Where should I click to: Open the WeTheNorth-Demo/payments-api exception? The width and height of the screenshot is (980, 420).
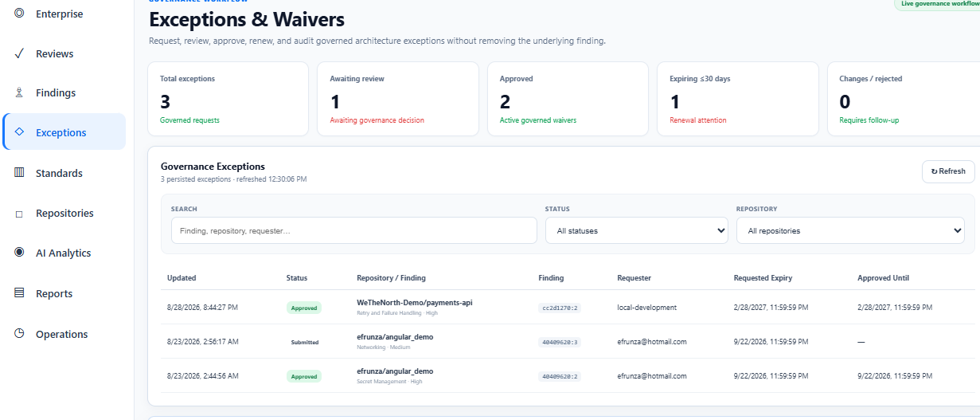pyautogui.click(x=415, y=303)
